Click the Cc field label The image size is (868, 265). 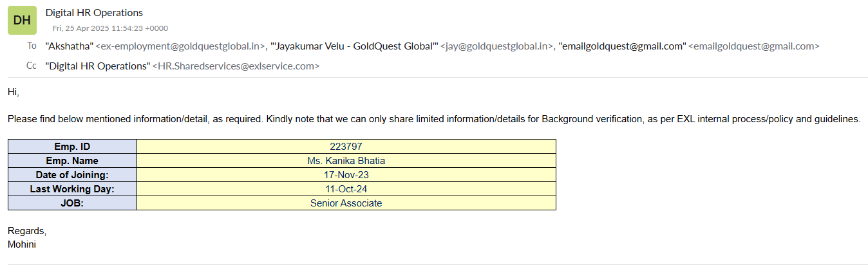click(32, 65)
